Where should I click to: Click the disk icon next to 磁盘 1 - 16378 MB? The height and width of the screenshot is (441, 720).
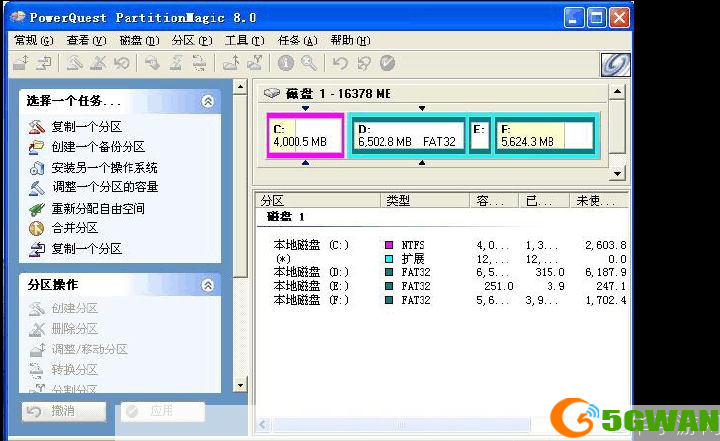(x=271, y=93)
